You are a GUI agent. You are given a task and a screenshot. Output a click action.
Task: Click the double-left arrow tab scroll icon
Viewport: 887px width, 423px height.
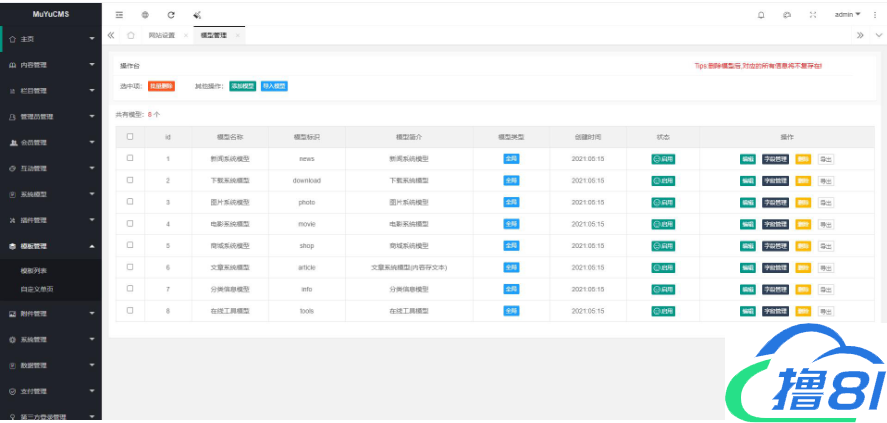coord(111,35)
